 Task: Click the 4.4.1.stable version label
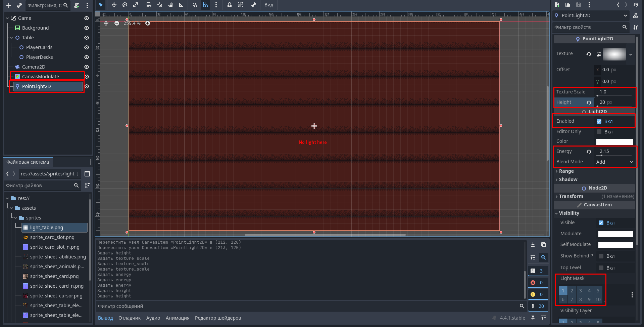pos(512,318)
